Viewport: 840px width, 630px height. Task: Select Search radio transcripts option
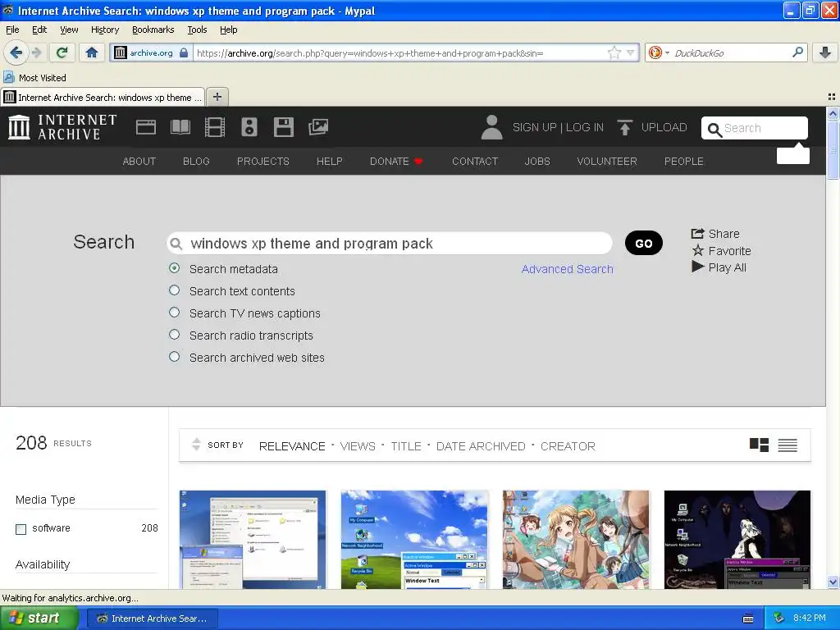[x=174, y=335]
